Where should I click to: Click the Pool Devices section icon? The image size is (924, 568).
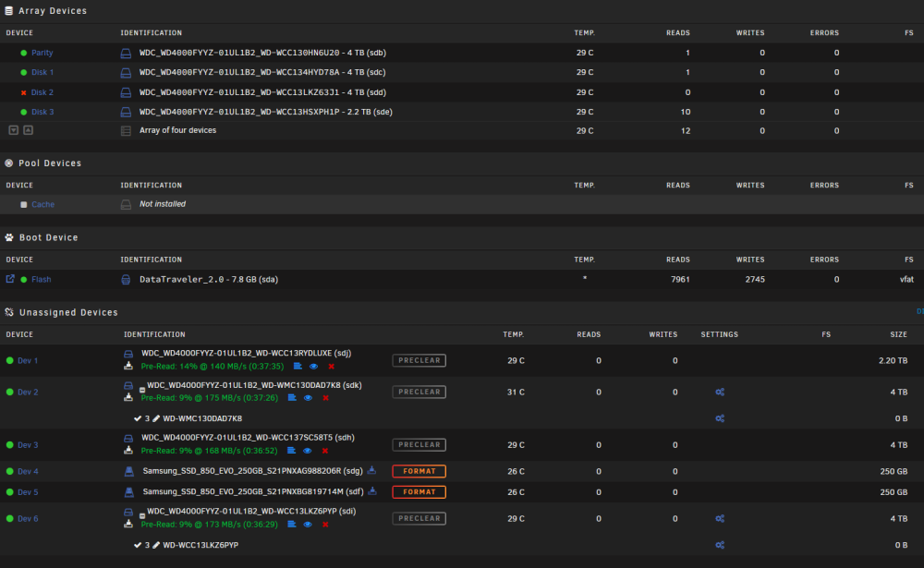(9, 163)
